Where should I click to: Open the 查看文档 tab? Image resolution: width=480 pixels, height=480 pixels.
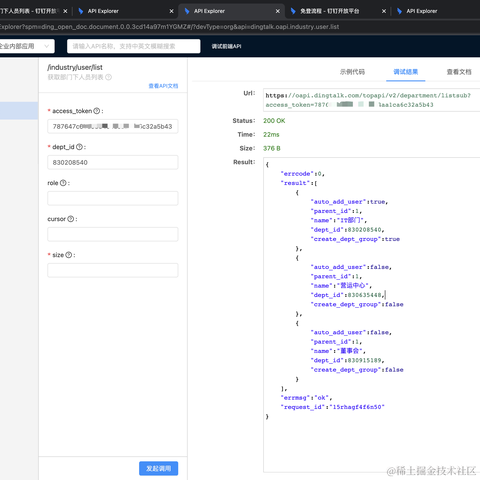(459, 72)
